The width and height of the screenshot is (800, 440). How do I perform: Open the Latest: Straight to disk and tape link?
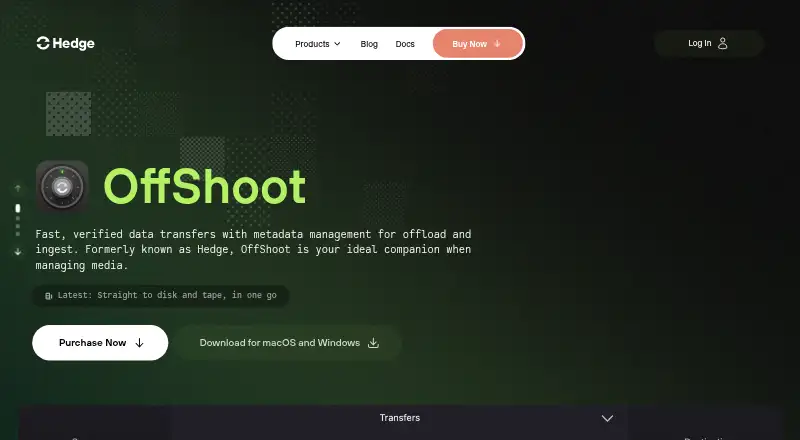tap(161, 296)
